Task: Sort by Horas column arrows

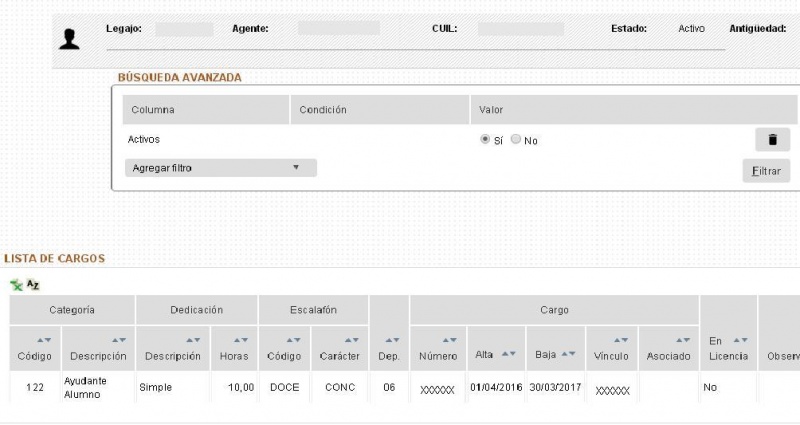Action: [x=242, y=340]
